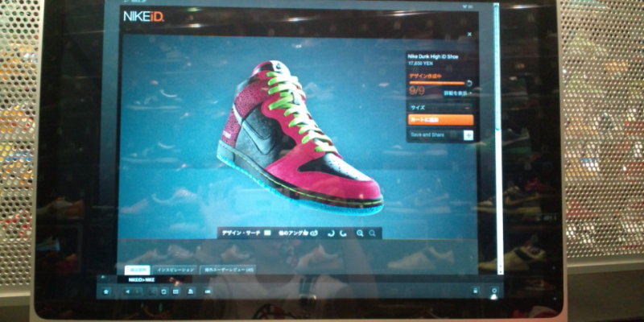Click the refresh icon in bottom toolbar
Viewport: 644px width, 322px height.
coord(164,291)
